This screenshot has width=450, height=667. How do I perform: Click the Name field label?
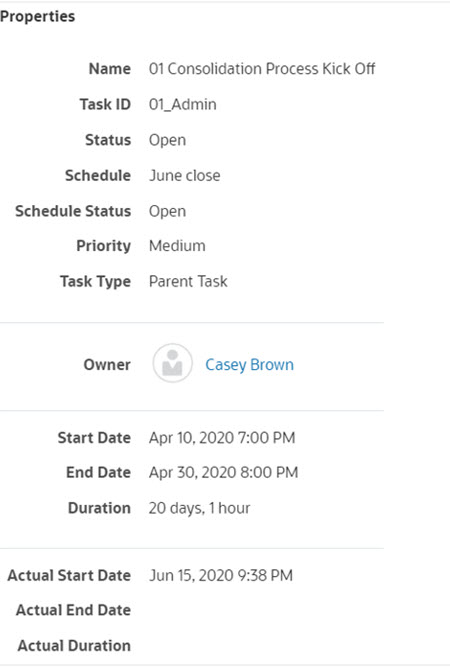[x=110, y=68]
